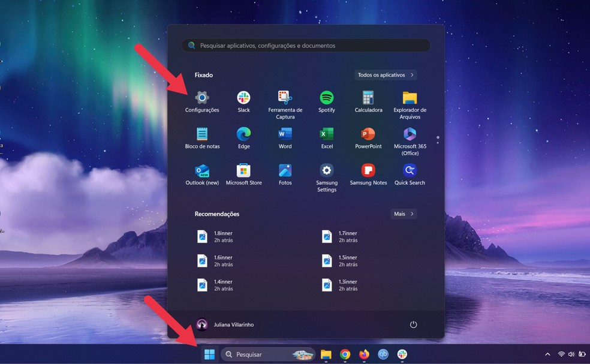Image resolution: width=590 pixels, height=364 pixels.
Task: Show hidden tray icons chevron
Action: (x=547, y=354)
